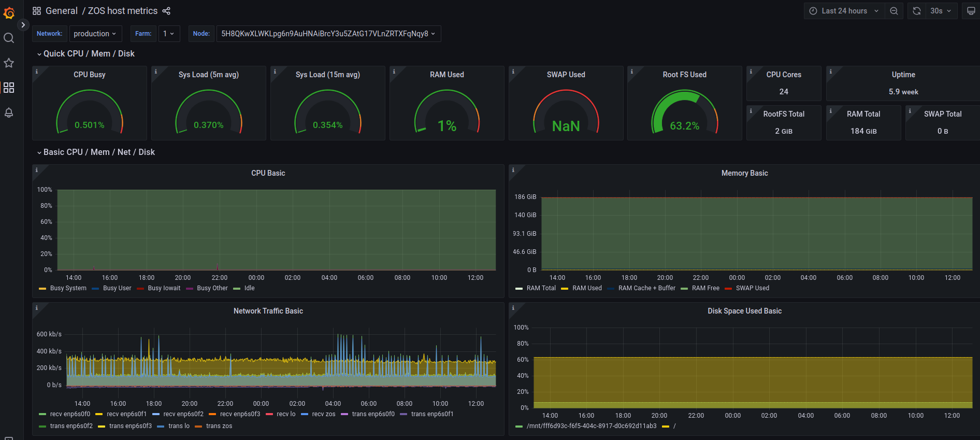Click the Grafana logo home icon
The height and width of the screenshot is (440, 980).
click(x=9, y=13)
